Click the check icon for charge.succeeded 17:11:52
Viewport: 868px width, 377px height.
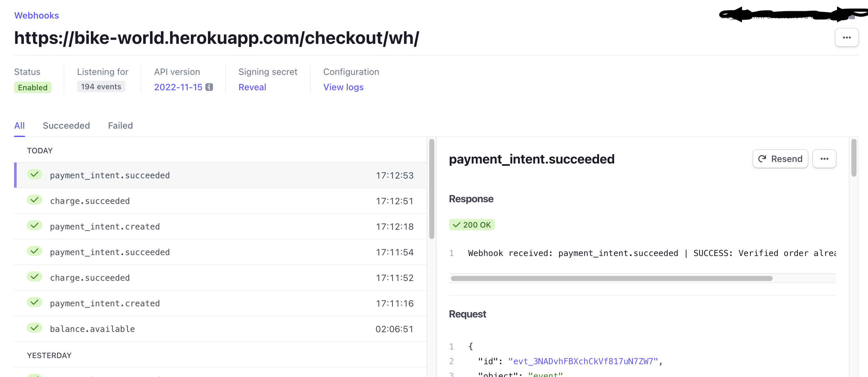[34, 277]
